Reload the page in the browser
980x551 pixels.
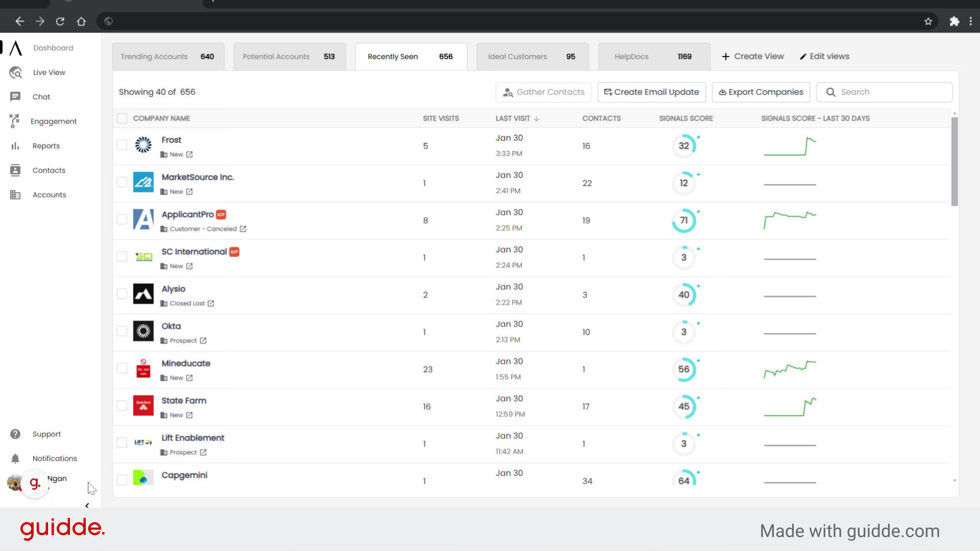point(60,21)
